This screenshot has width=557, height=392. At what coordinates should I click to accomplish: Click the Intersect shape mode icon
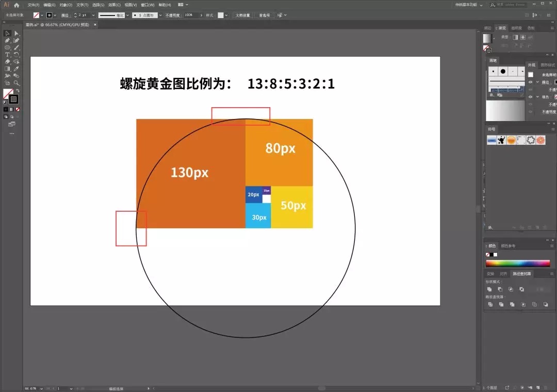tap(511, 289)
